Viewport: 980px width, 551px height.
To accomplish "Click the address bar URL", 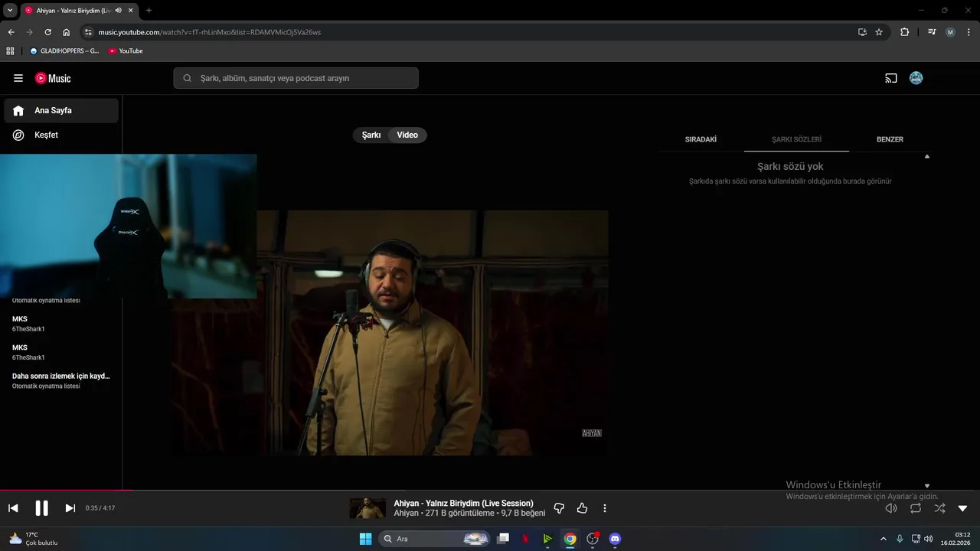I will click(209, 32).
